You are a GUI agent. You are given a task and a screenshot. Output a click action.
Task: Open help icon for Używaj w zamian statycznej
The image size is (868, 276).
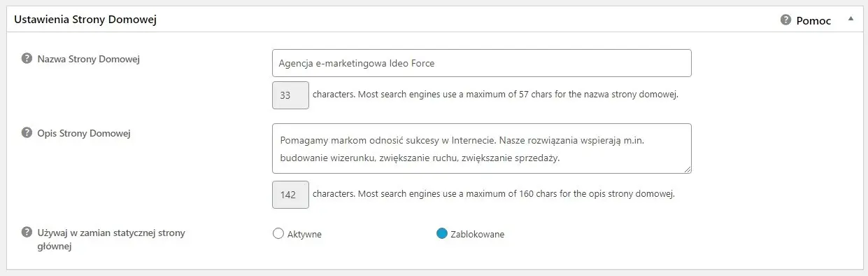[x=27, y=233]
